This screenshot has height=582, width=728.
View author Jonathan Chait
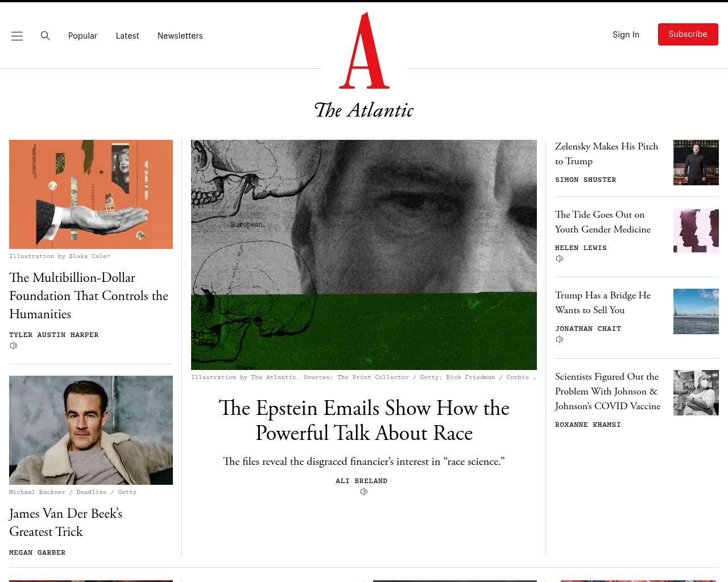coord(588,329)
